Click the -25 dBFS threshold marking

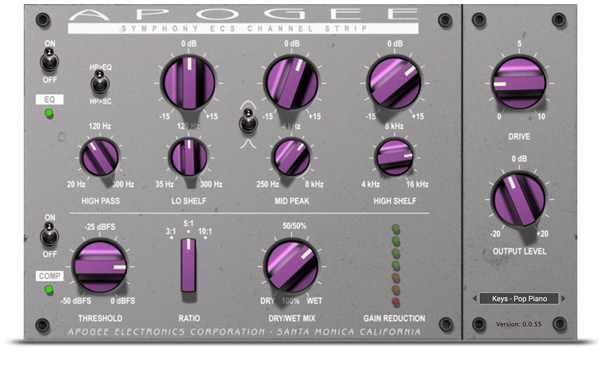tap(99, 227)
